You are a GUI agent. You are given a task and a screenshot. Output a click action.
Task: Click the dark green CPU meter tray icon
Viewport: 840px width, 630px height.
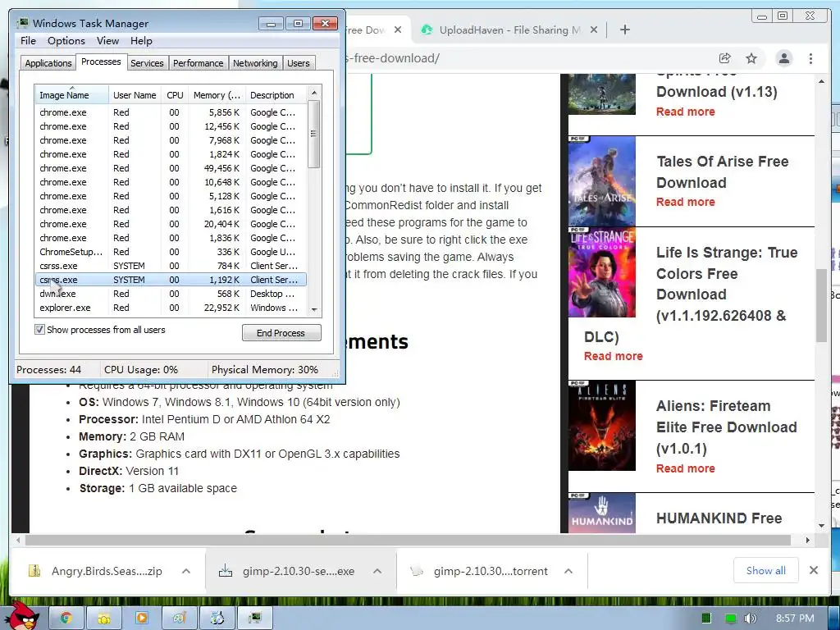tap(706, 619)
